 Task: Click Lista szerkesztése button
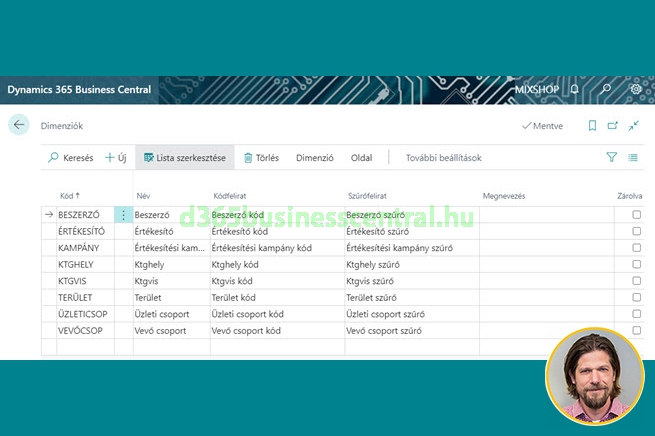pos(185,158)
